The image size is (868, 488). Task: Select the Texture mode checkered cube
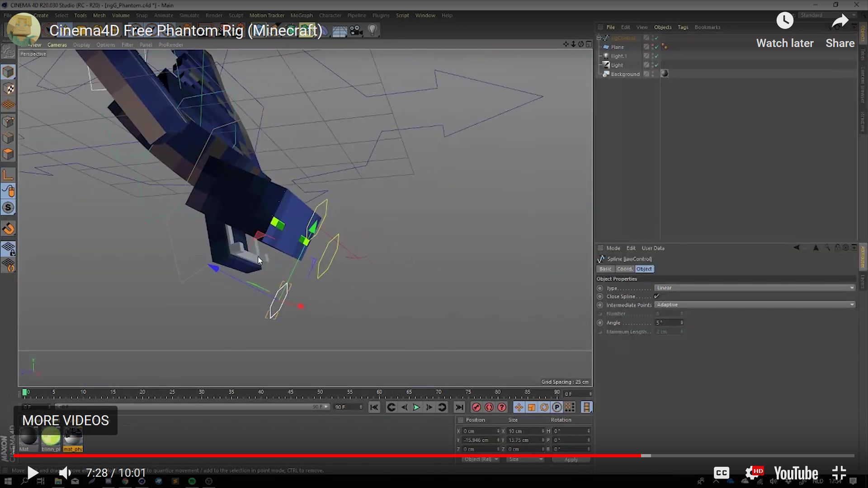(x=9, y=89)
